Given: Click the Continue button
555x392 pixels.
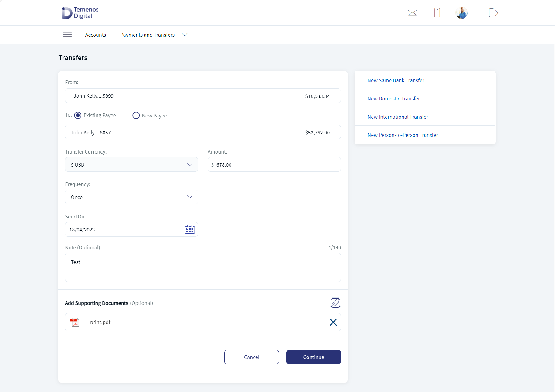Looking at the screenshot, I should coord(314,357).
